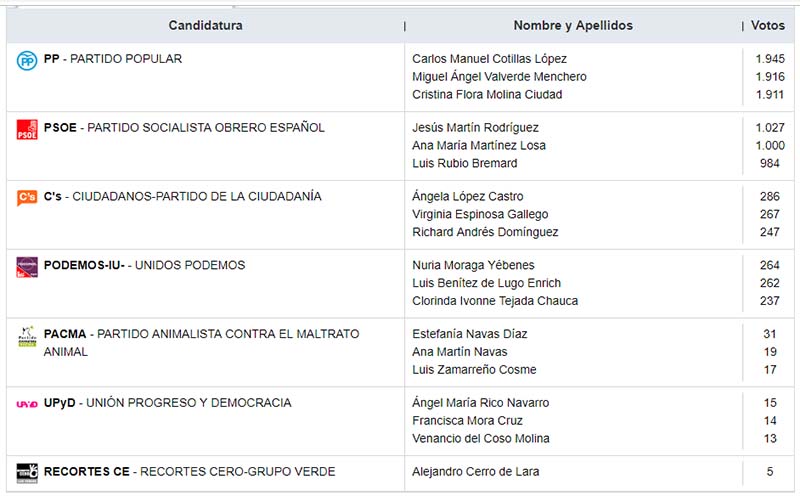Select the orange C's party logo
The width and height of the screenshot is (800, 496).
pyautogui.click(x=27, y=197)
